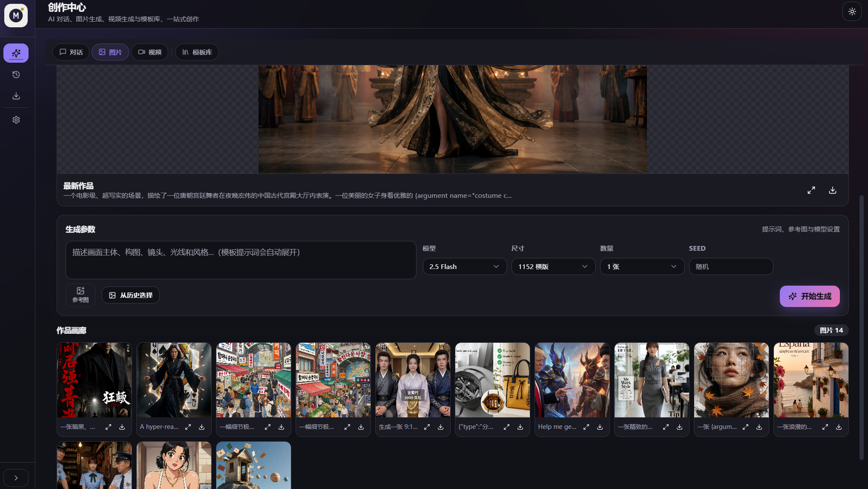Expand the latest artwork to fullscreen
Image resolution: width=868 pixels, height=489 pixels.
coord(811,190)
